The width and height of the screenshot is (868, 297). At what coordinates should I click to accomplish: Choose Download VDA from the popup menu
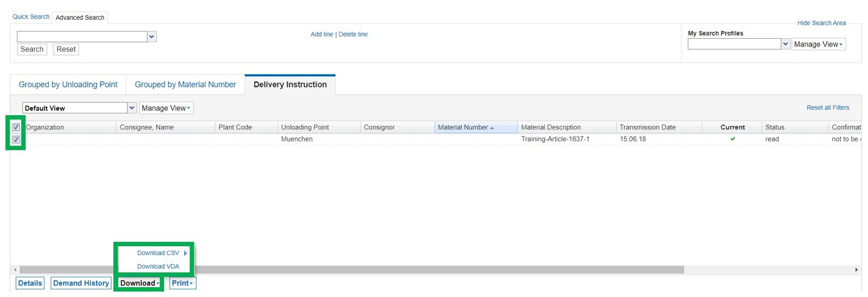[158, 266]
